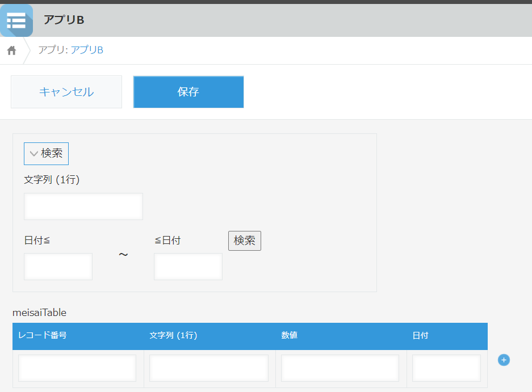Click the ≦日付 end date field
Viewport: 532px width, 392px height.
[188, 267]
